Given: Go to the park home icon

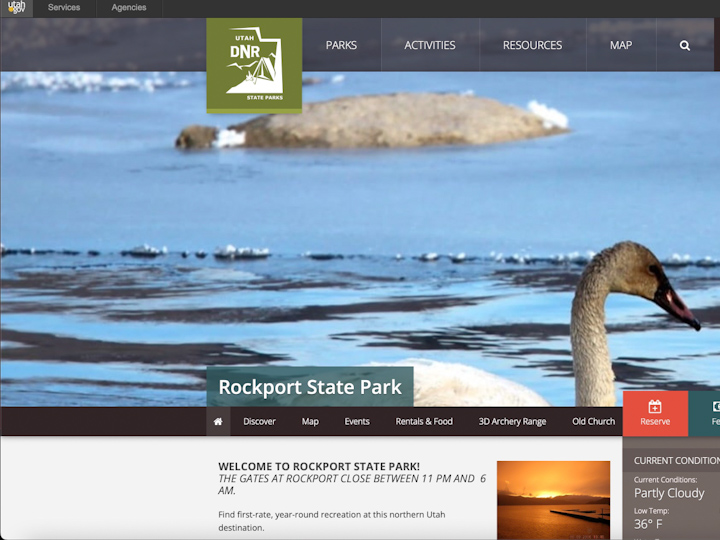Looking at the screenshot, I should tap(218, 421).
